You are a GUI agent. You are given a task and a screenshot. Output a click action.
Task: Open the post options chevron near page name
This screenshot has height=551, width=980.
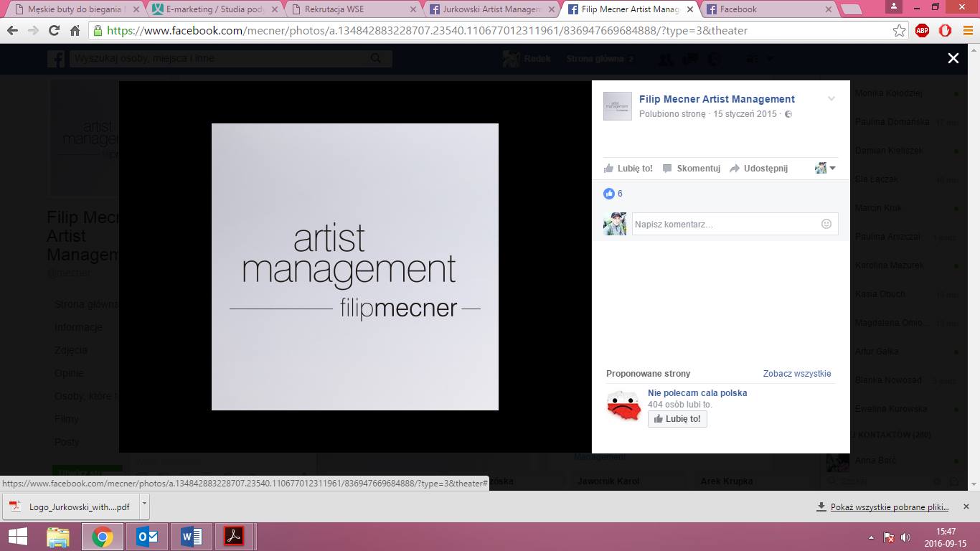[x=831, y=99]
